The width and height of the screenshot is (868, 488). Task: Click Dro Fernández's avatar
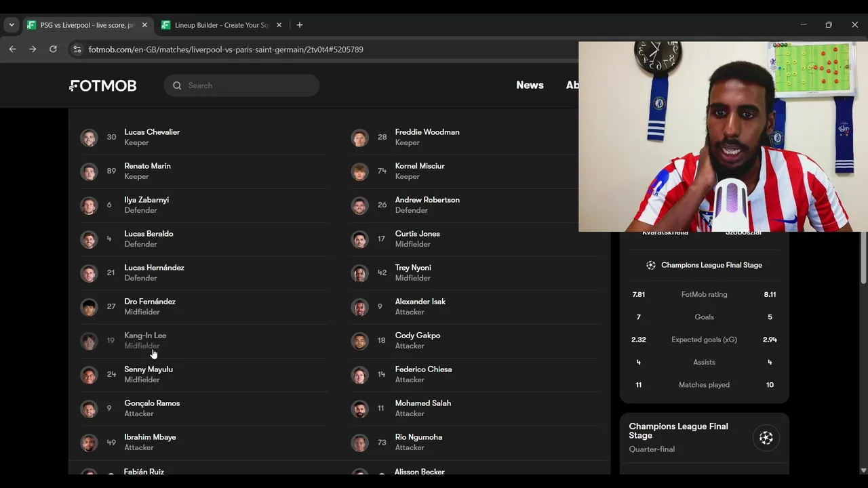click(x=89, y=307)
